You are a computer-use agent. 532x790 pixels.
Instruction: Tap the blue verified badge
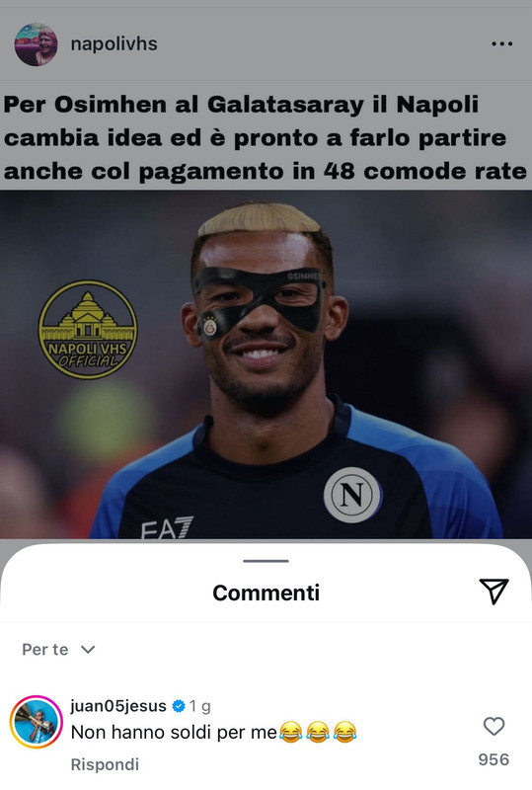coord(179,706)
